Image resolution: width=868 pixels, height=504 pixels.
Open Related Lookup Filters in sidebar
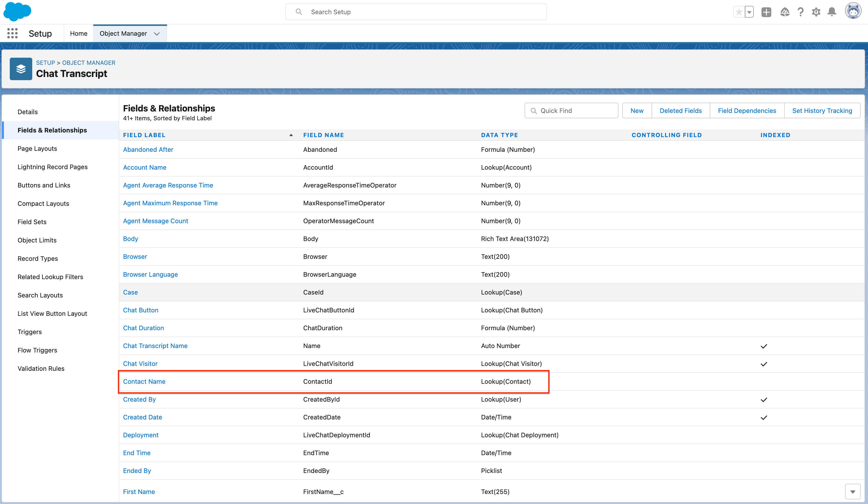tap(50, 277)
